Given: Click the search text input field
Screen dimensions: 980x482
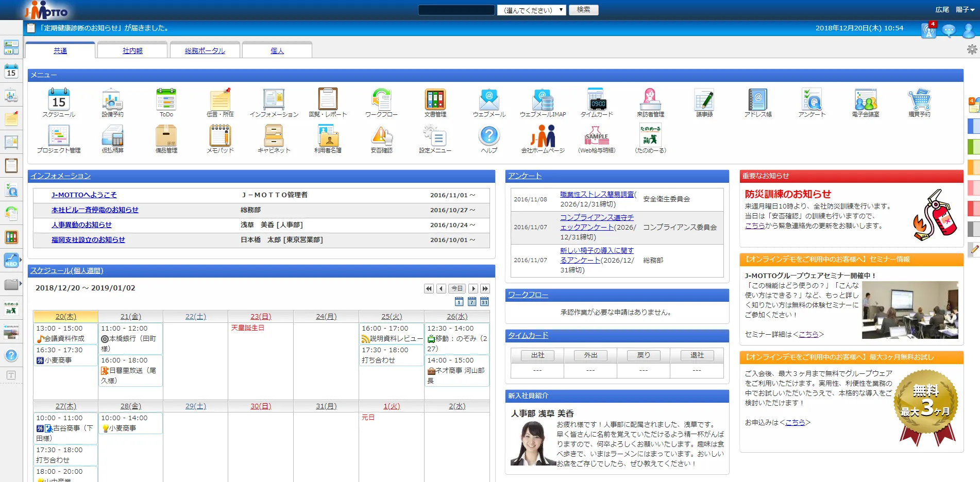Looking at the screenshot, I should coord(456,10).
